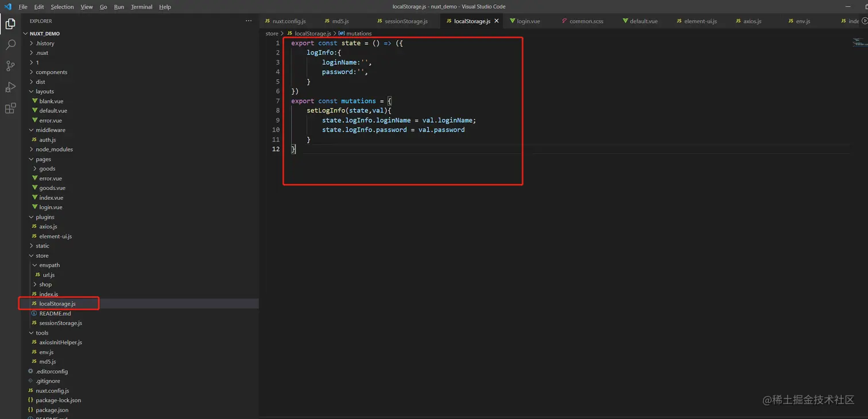Viewport: 868px width, 419px height.
Task: Open default.vue in the explorer tree
Action: (x=53, y=111)
